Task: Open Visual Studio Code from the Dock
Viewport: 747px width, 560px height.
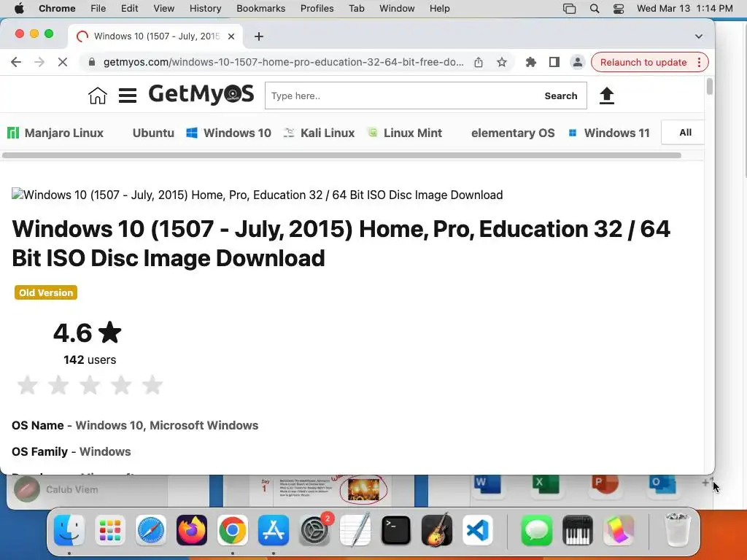Action: [477, 530]
